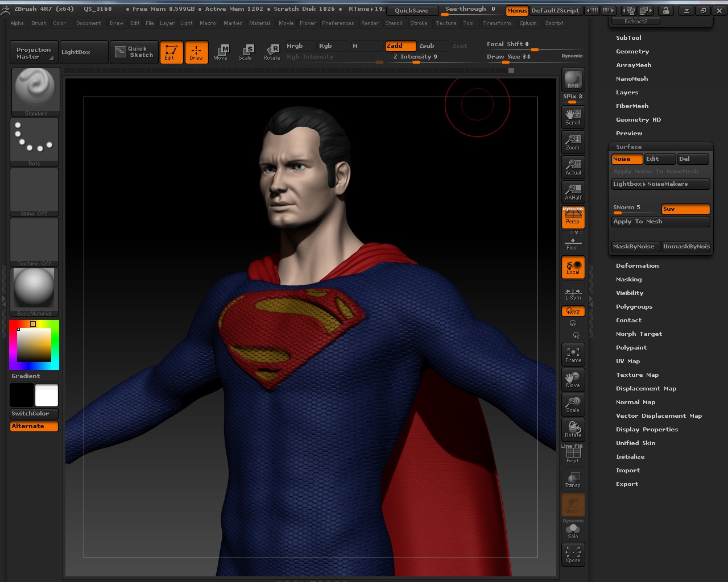Open the Zplugin menu
The image size is (728, 582).
(x=528, y=23)
